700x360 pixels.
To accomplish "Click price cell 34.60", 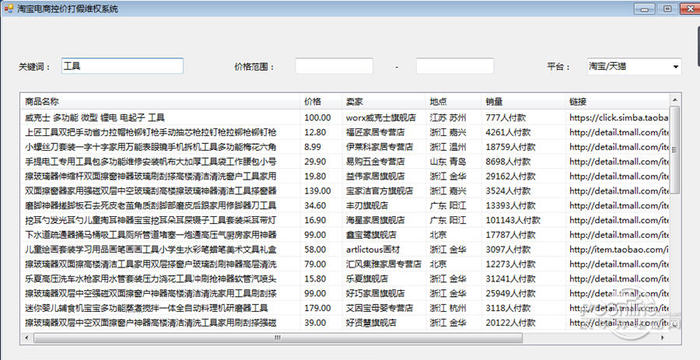I will point(315,205).
